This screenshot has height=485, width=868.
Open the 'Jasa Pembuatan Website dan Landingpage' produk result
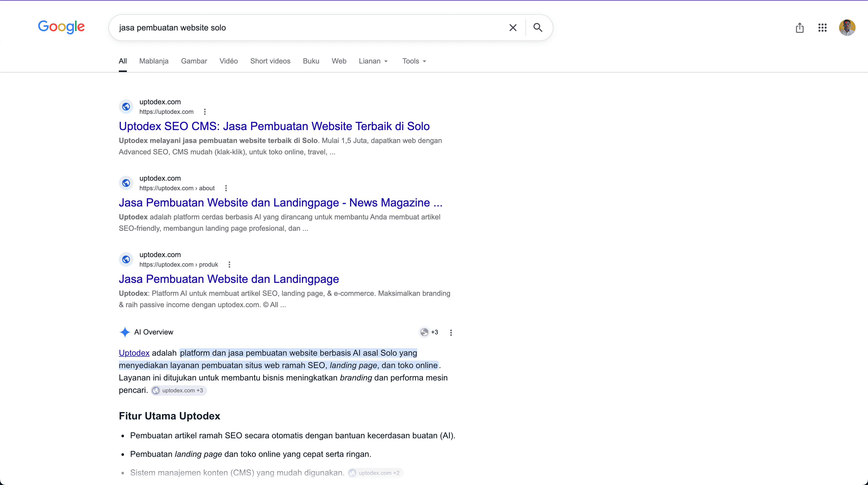click(228, 279)
